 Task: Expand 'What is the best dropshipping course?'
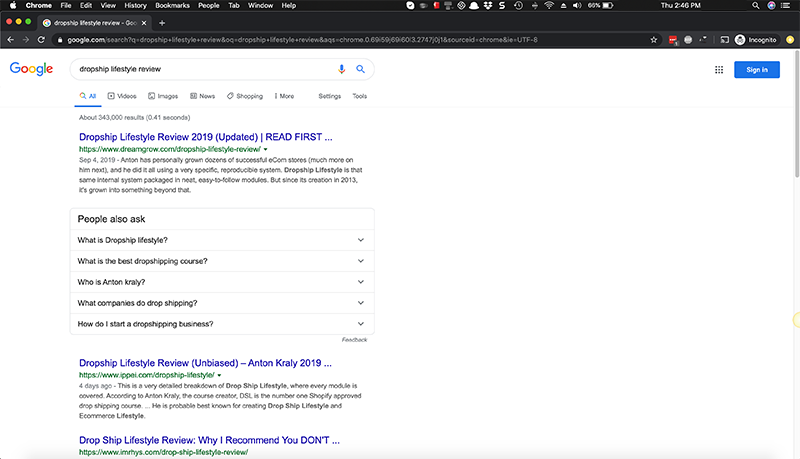[222, 261]
